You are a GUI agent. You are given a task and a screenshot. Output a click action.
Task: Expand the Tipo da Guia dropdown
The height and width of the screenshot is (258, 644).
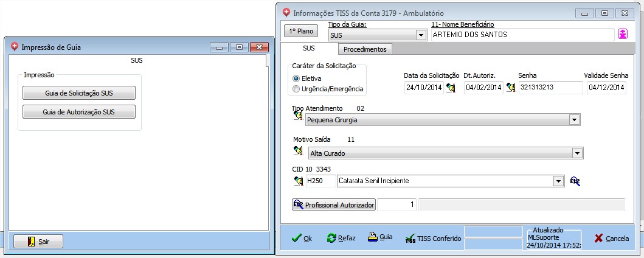[420, 35]
